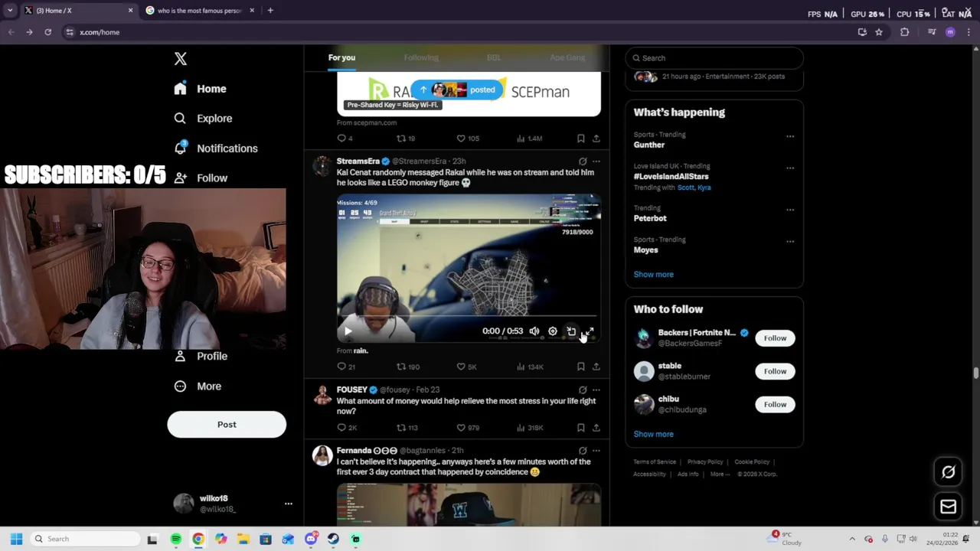Open Spotify from the taskbar
This screenshot has width=980, height=551.
click(x=176, y=540)
